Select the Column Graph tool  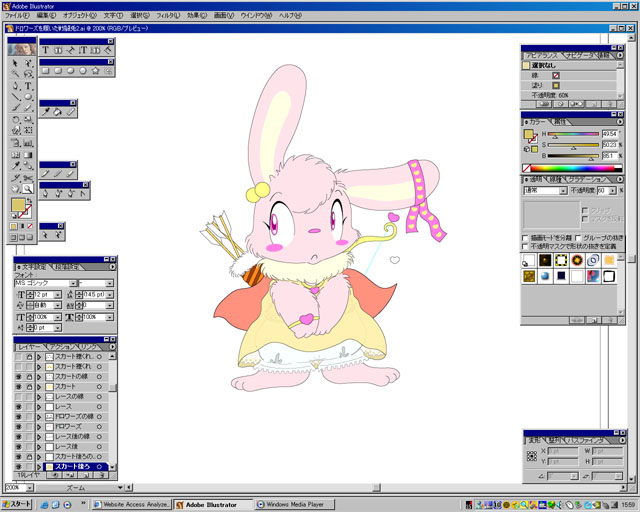click(x=28, y=143)
